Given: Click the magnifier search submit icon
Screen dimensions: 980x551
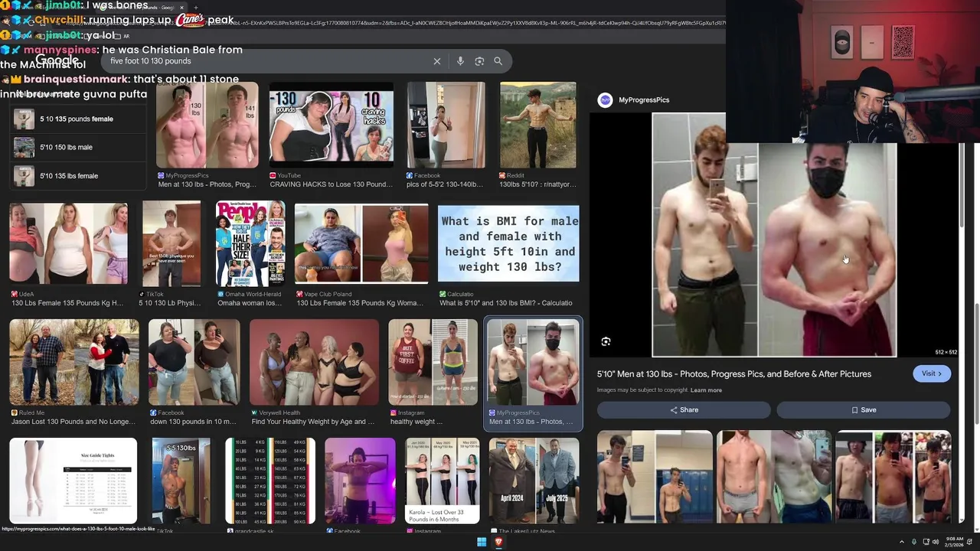Looking at the screenshot, I should pos(498,61).
